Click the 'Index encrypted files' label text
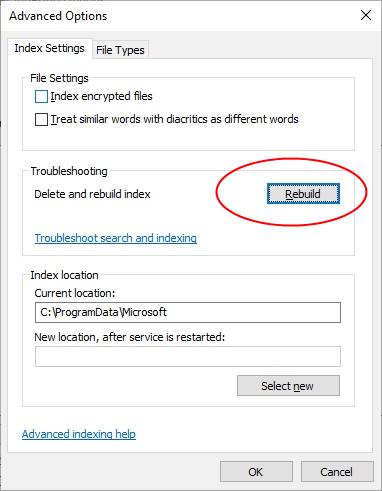This screenshot has width=382, height=491. [x=101, y=96]
